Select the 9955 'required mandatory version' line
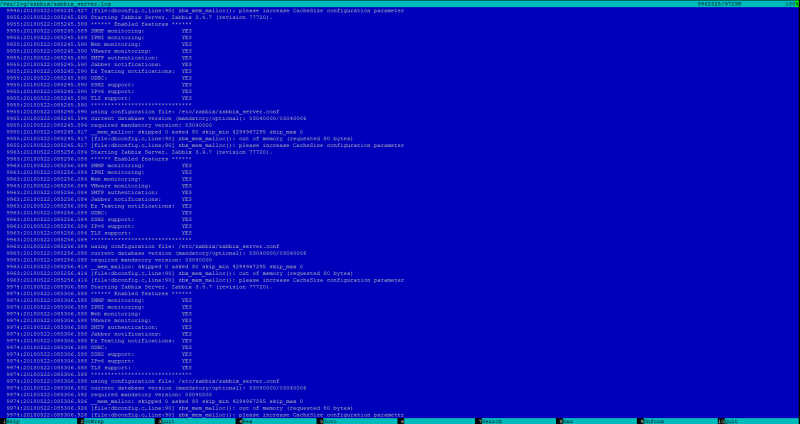This screenshot has height=424, width=800. (110, 125)
